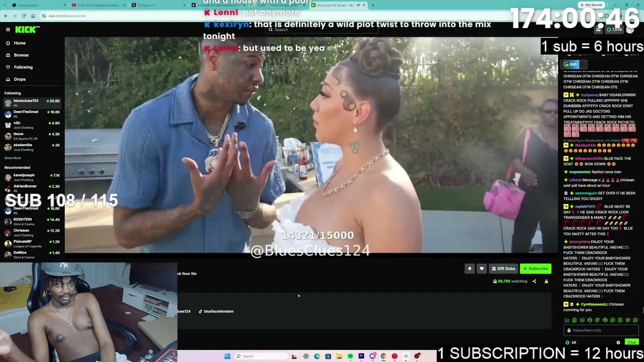The image size is (644, 362).
Task: Click the Microsoft Store taskbar icon
Action: pos(328,356)
